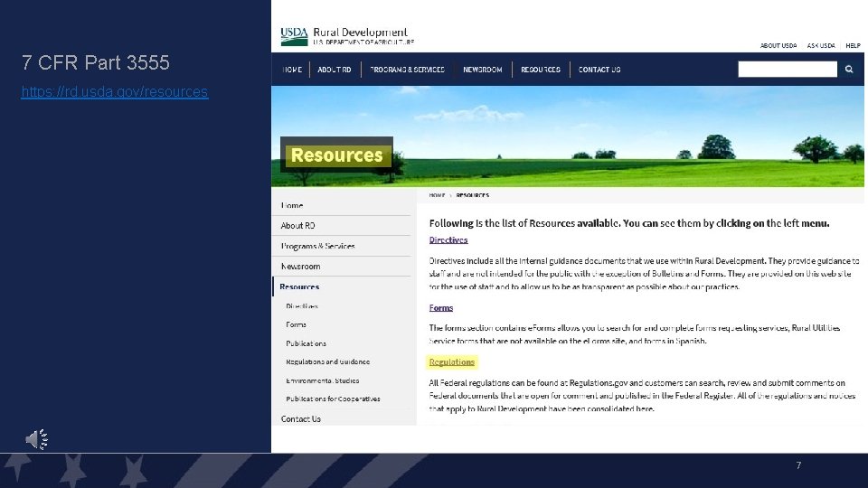The image size is (868, 488).
Task: Open Publications for Cooperatives sidebar item
Action: point(334,399)
